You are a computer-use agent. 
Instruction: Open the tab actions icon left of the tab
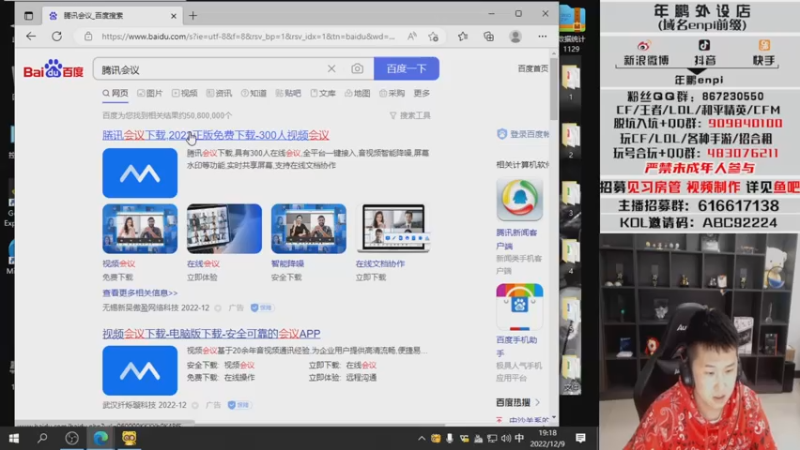[29, 16]
